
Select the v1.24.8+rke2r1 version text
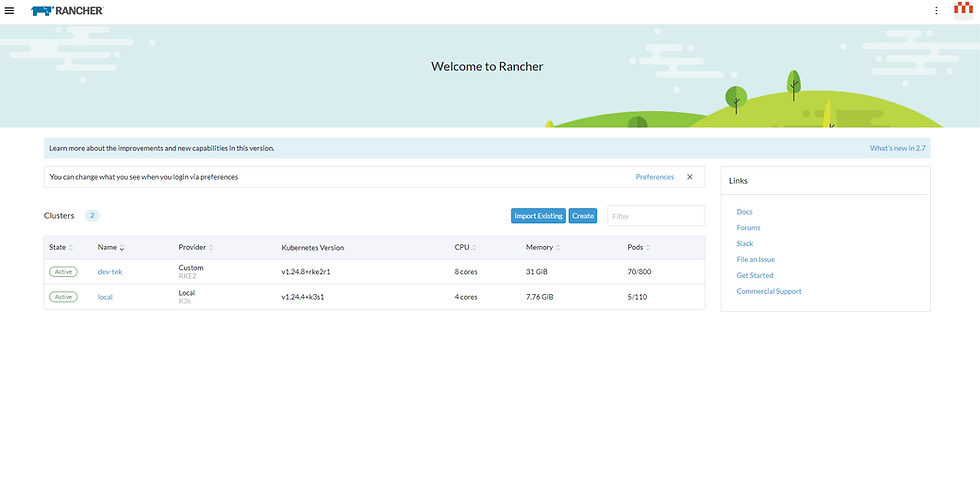pos(306,272)
